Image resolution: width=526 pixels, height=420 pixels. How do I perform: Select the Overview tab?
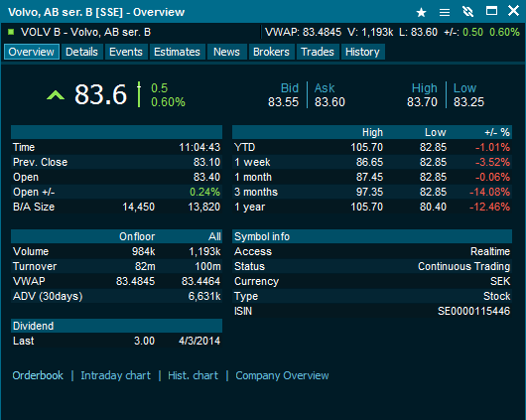click(x=32, y=52)
